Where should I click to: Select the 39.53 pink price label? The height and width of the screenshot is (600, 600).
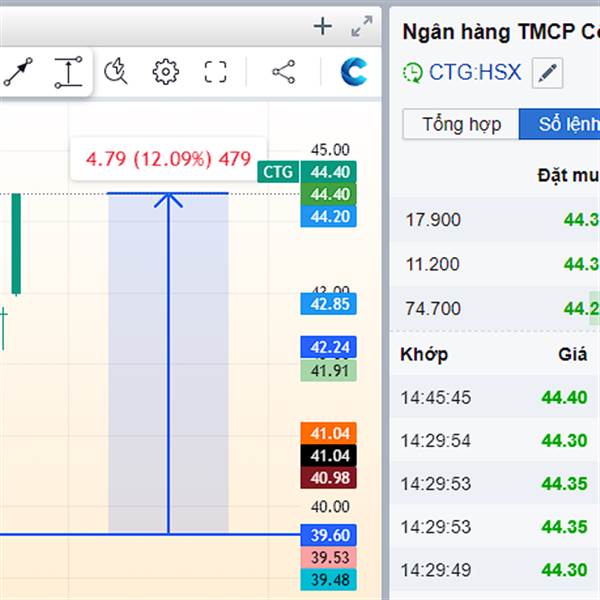(328, 557)
